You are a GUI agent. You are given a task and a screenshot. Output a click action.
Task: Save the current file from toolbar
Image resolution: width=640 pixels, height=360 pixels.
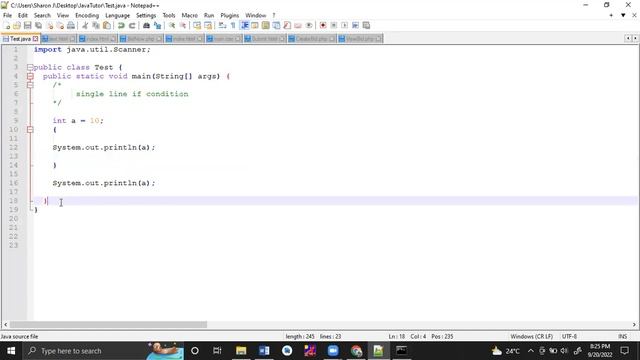pyautogui.click(x=27, y=26)
